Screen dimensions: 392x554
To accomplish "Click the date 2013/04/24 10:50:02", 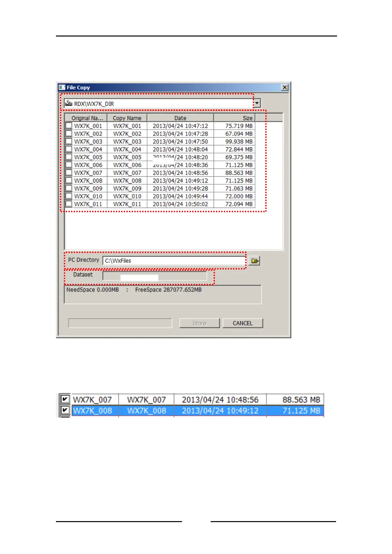I will pyautogui.click(x=180, y=204).
